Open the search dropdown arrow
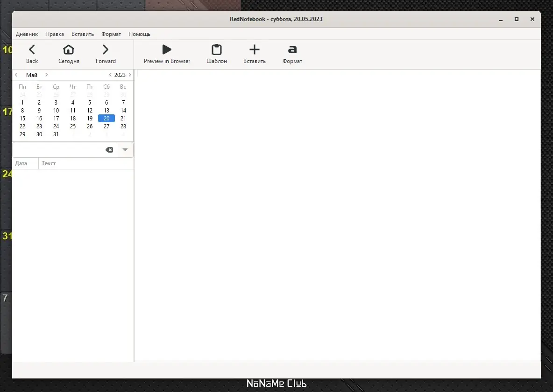The height and width of the screenshot is (392, 553). [125, 150]
